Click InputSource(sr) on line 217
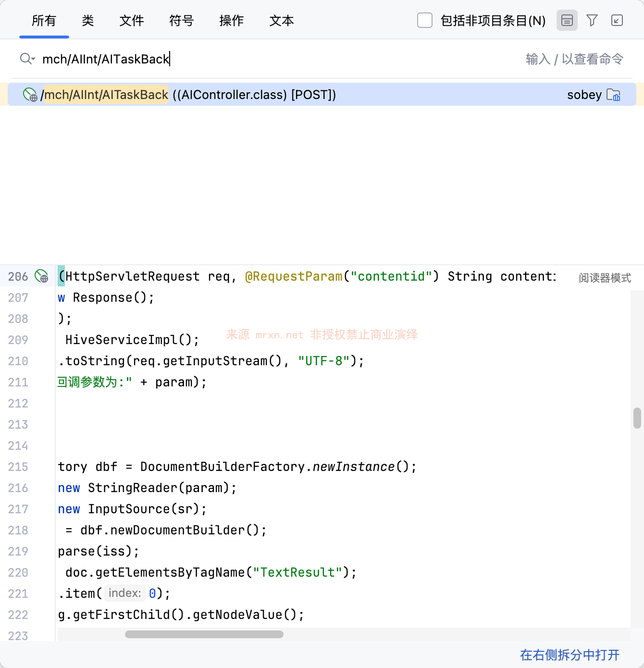644x668 pixels. tap(144, 509)
